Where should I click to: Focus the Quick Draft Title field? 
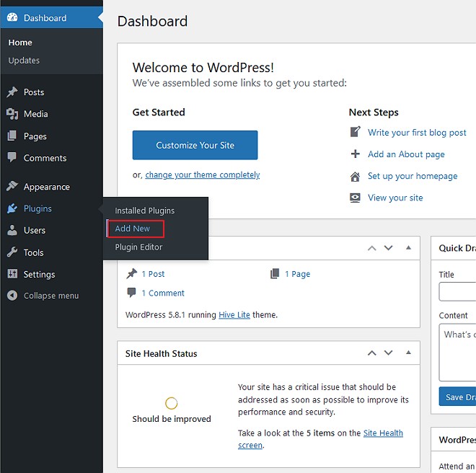457,291
